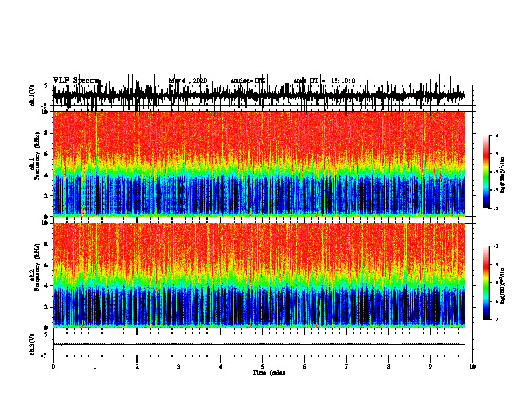Click the time axis tick label "5"
This screenshot has width=532, height=411.
click(x=263, y=367)
